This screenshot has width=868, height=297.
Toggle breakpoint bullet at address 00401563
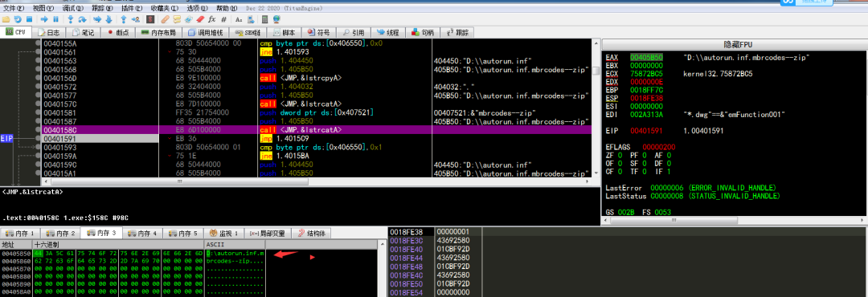click(x=38, y=60)
